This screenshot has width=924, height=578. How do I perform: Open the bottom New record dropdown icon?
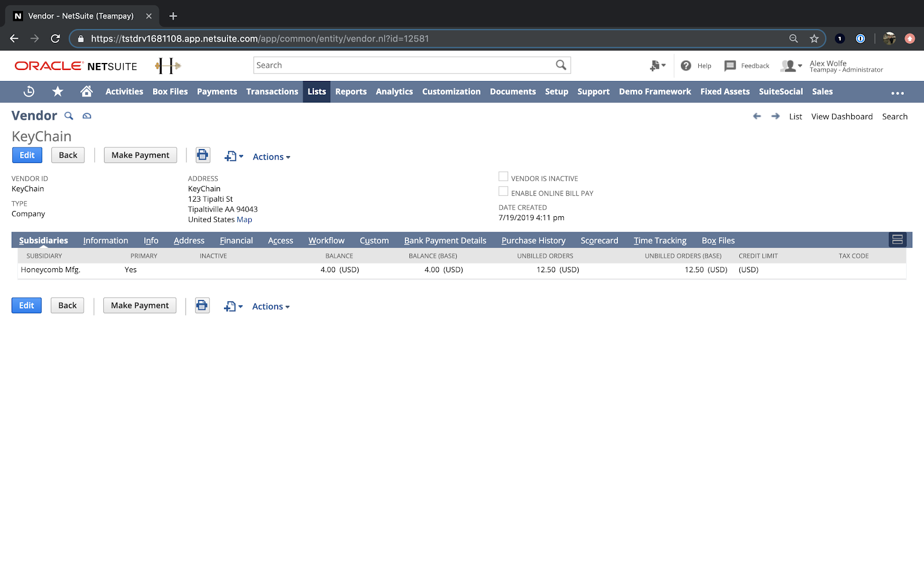(x=233, y=306)
